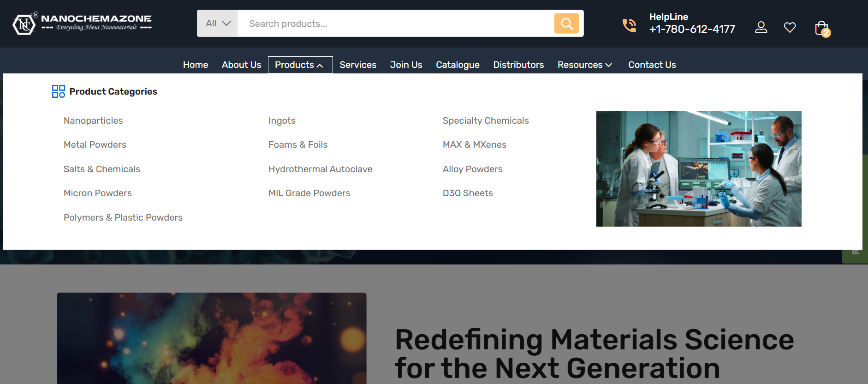Image resolution: width=868 pixels, height=384 pixels.
Task: Open the wishlist heart icon
Action: [790, 28]
